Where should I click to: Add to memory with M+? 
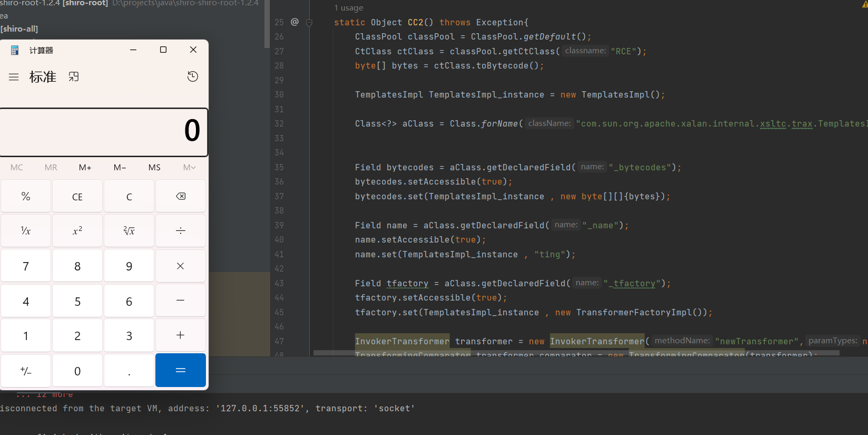tap(85, 167)
